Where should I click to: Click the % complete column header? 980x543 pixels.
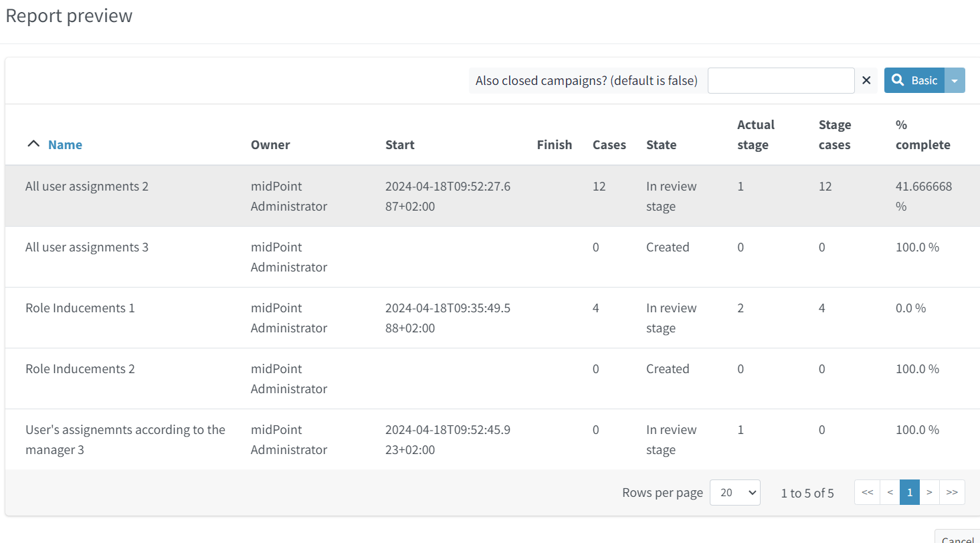pos(922,134)
